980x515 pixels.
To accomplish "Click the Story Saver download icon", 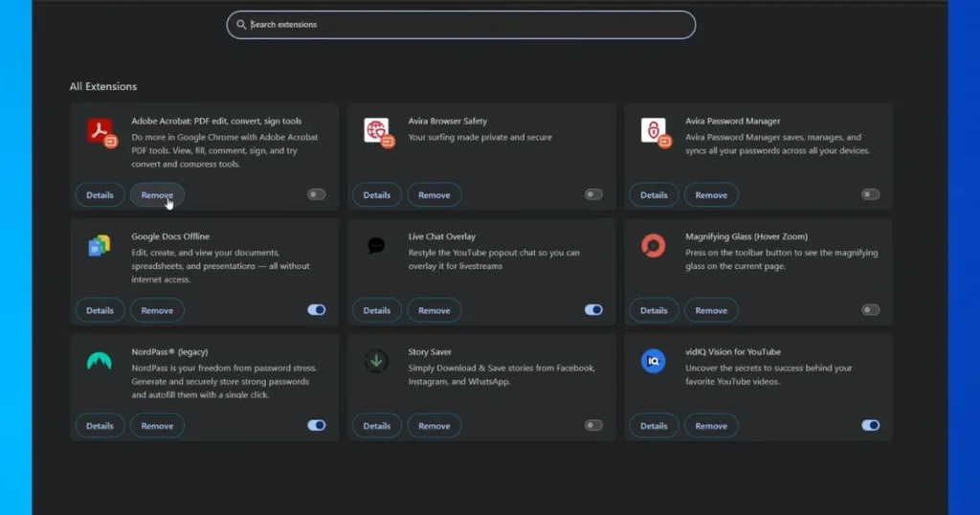I will (376, 361).
